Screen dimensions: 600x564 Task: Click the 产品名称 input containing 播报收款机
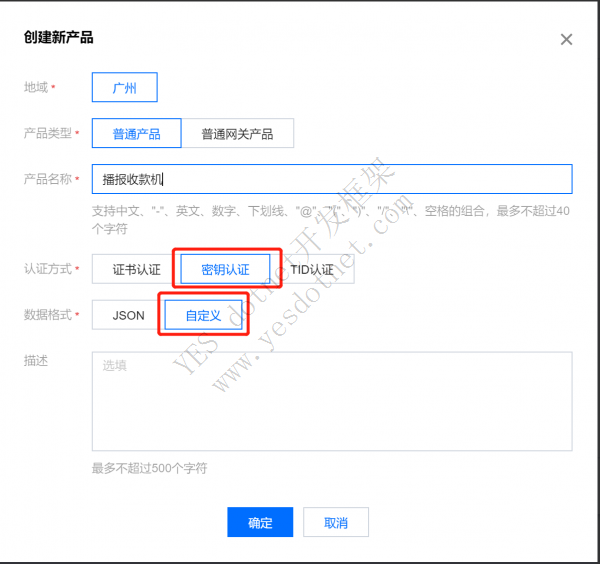point(331,180)
